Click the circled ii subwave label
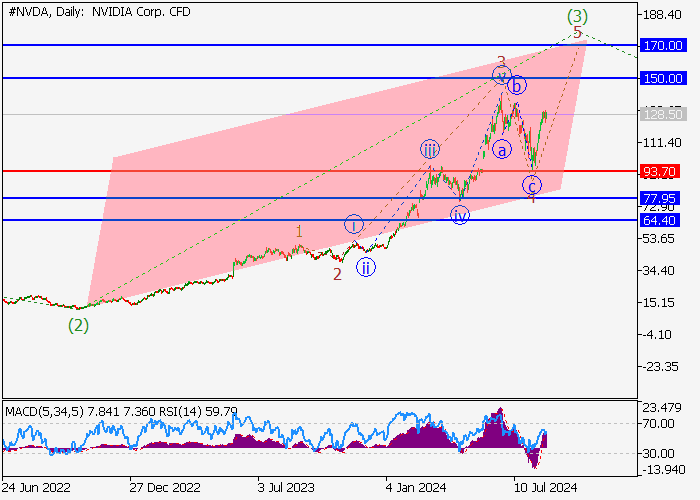700x500 pixels. tap(366, 267)
